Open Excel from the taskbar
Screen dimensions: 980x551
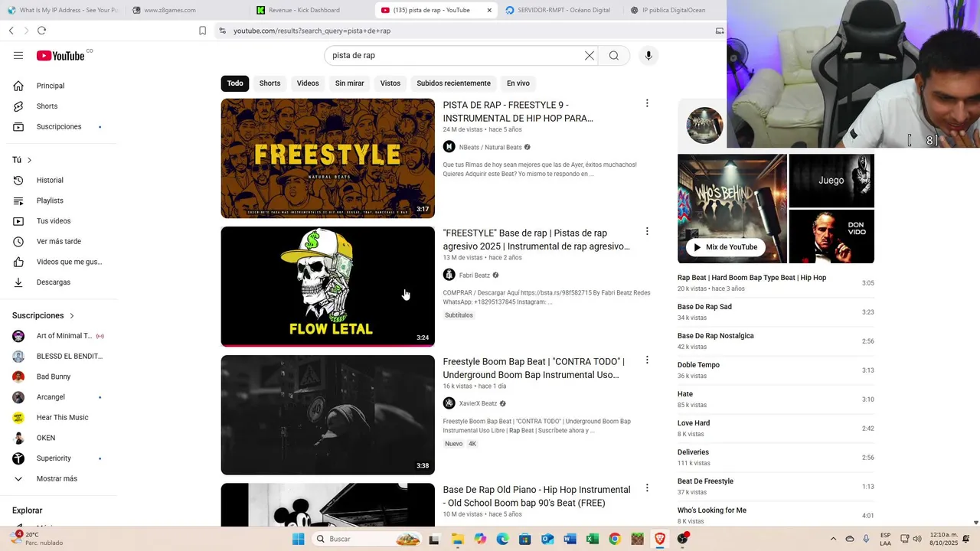(592, 539)
